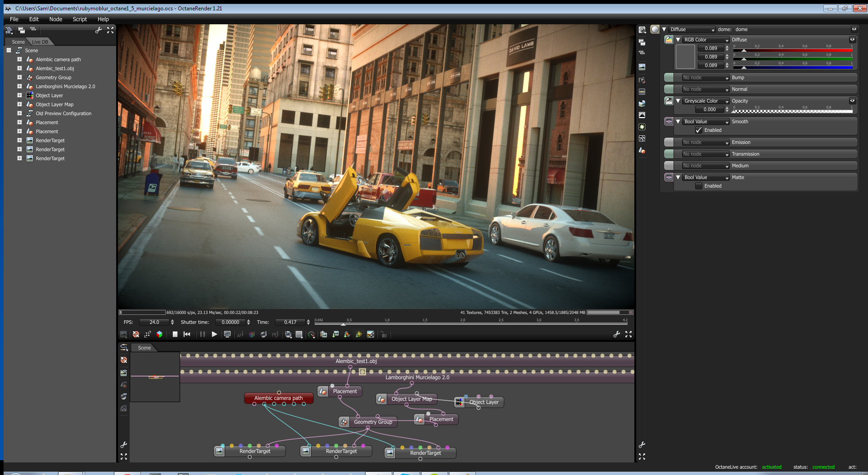
Task: Click the RGB cube icon in the viewport toolbar
Action: tap(159, 334)
